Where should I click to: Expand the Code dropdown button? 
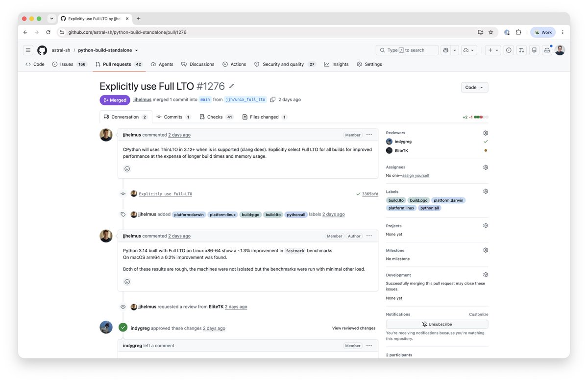pos(474,87)
